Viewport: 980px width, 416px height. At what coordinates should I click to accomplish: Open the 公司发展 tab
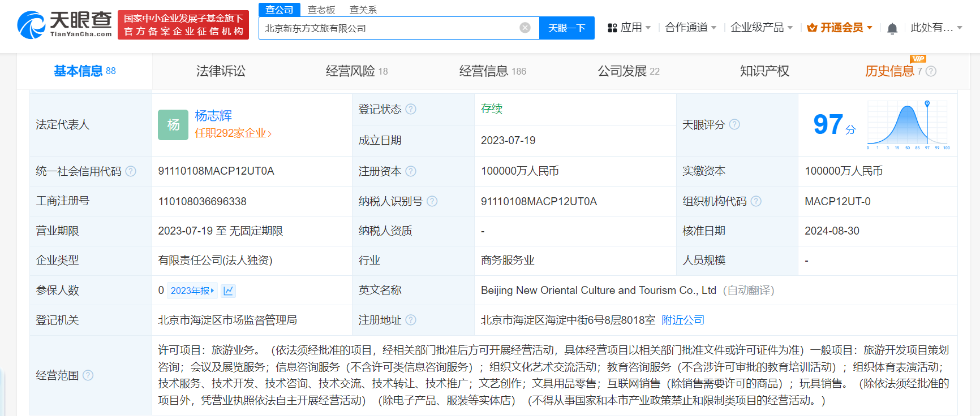pos(629,71)
